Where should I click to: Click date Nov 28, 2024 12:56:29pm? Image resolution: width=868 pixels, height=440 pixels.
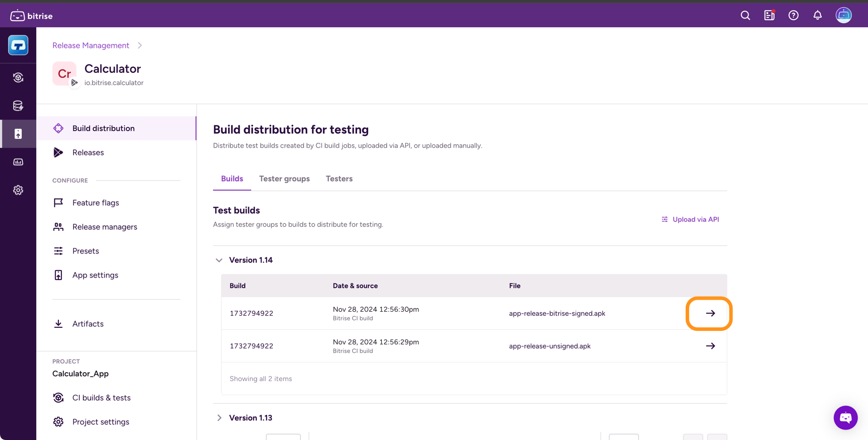376,342
